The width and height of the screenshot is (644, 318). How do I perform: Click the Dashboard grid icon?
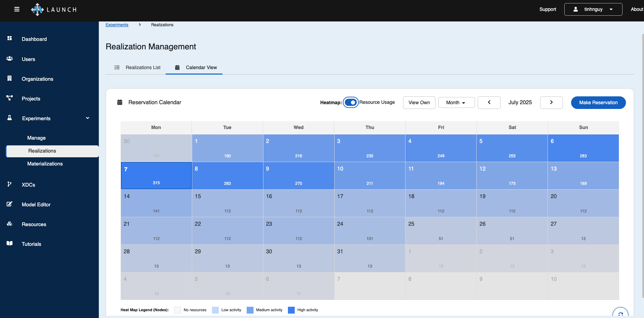10,38
